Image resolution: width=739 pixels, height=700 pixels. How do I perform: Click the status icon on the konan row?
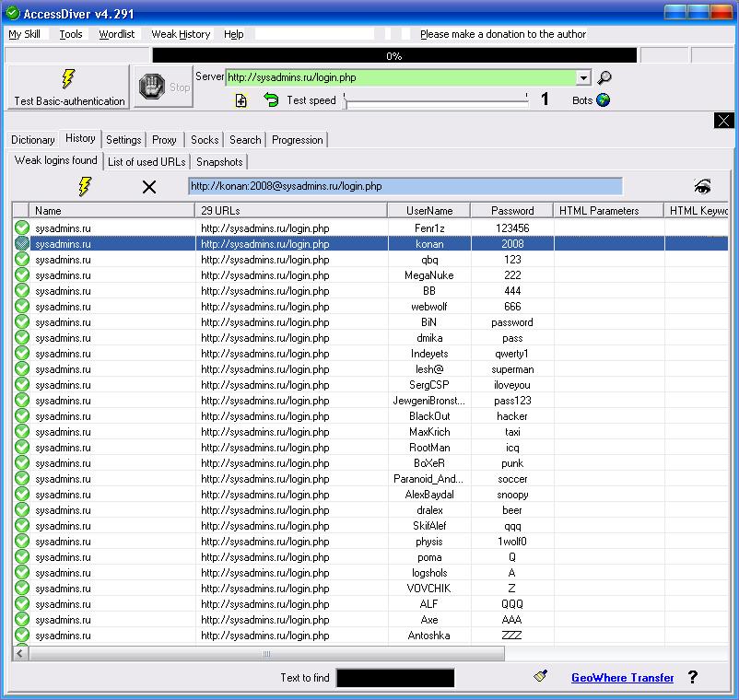[x=22, y=243]
